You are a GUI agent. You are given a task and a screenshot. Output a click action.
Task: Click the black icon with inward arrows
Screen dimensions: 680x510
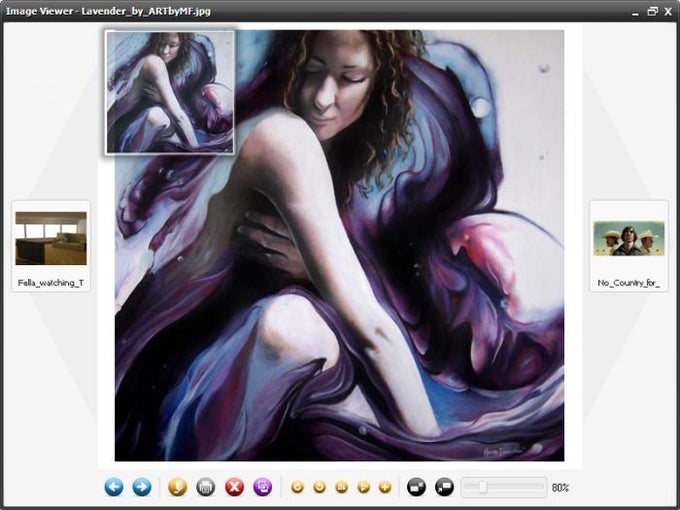(x=416, y=487)
